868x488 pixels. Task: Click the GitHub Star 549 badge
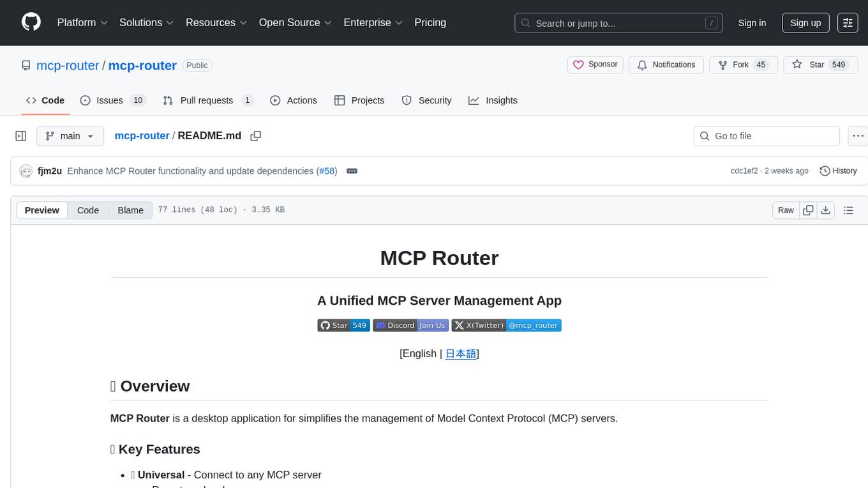click(x=343, y=325)
